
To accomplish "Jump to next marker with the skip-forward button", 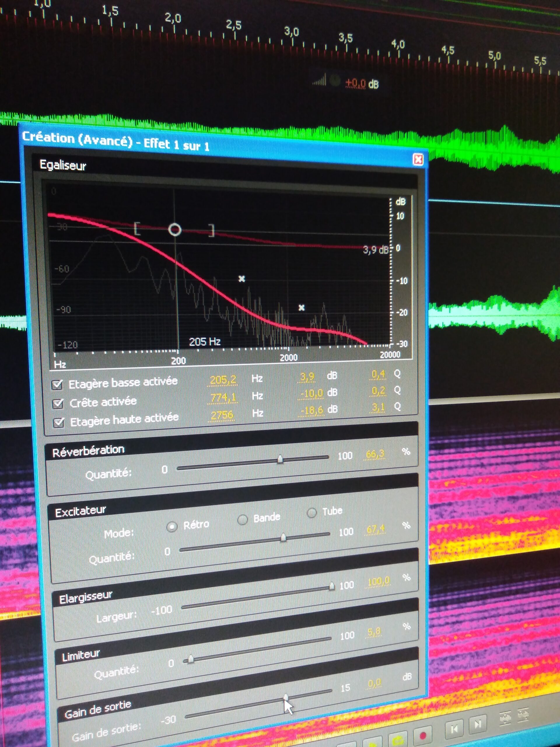I will point(478,724).
